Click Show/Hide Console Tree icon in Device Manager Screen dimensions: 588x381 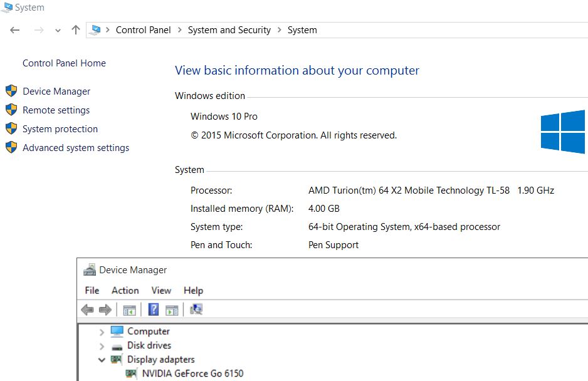pyautogui.click(x=130, y=310)
